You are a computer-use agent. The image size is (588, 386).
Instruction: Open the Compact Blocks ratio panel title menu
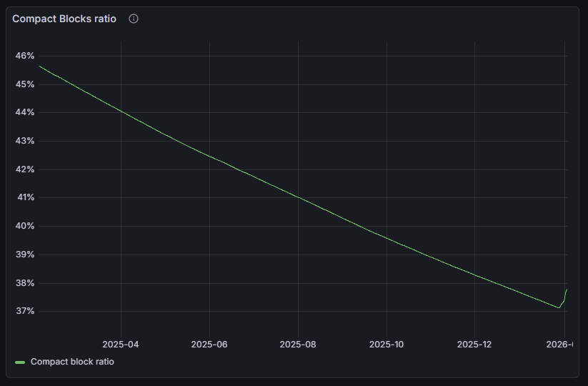pos(64,19)
